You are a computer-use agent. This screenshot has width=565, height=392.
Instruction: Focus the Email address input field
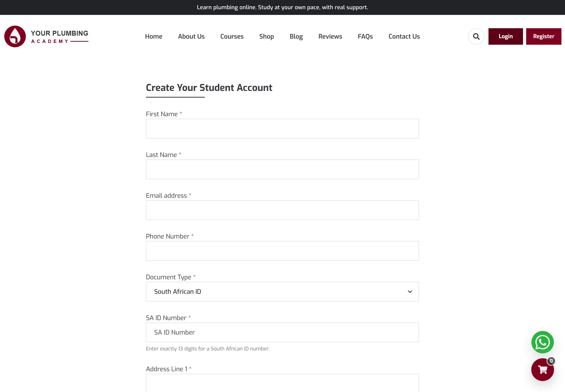pos(282,210)
